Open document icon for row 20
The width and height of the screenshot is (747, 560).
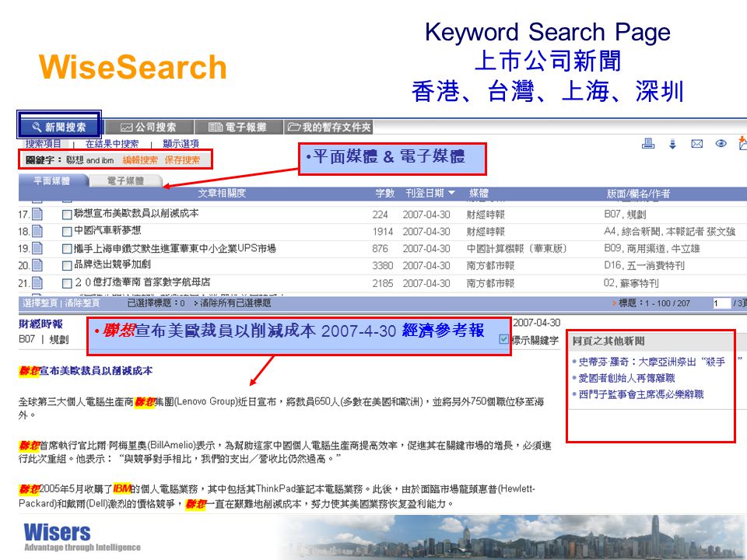37,266
